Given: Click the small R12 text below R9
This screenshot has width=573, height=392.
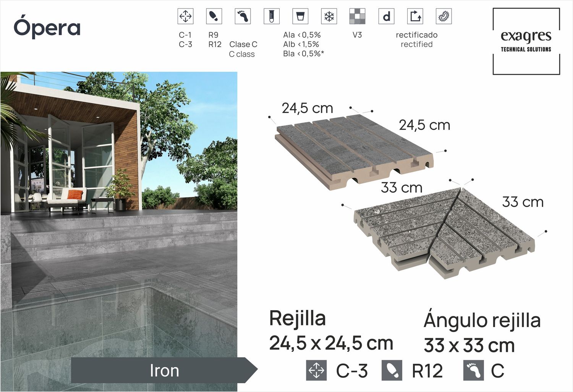Looking at the screenshot, I should (215, 44).
